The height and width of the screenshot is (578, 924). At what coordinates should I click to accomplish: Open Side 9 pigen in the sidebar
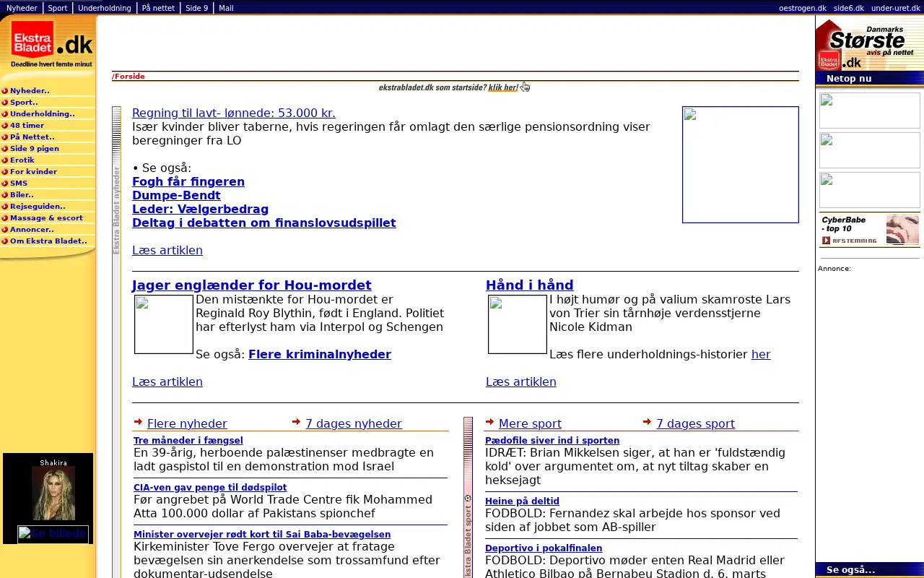[x=35, y=149]
